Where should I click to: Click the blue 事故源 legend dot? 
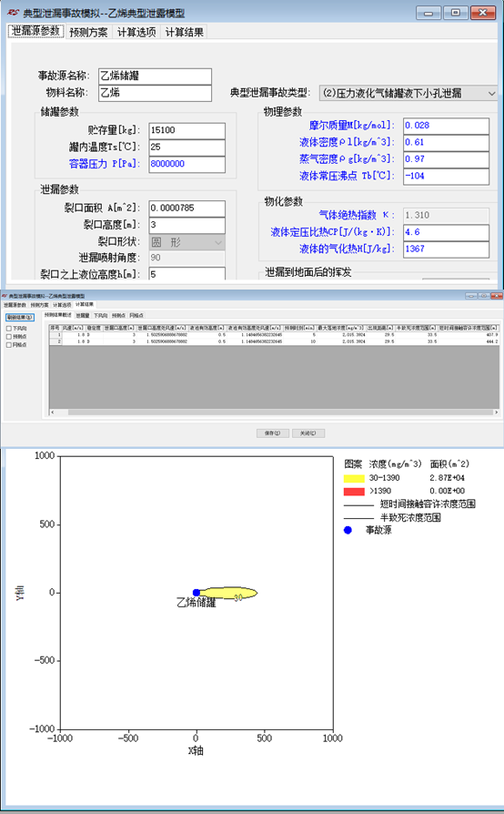click(348, 530)
